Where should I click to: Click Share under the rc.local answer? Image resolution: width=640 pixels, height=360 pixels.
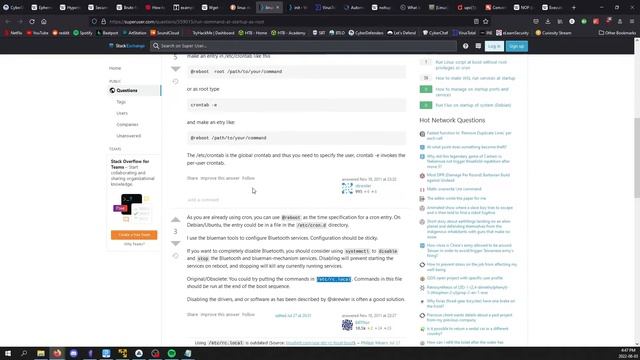click(192, 315)
